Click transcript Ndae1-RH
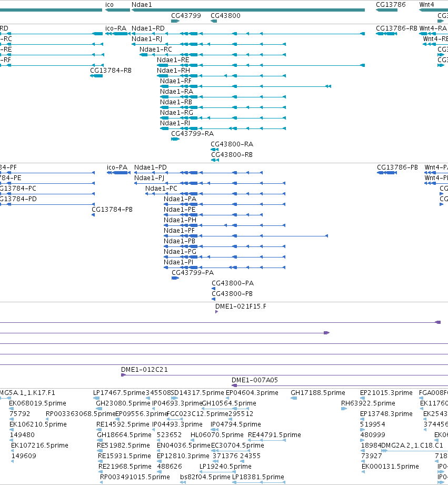Viewport: 448px width, 485px height. 173,70
